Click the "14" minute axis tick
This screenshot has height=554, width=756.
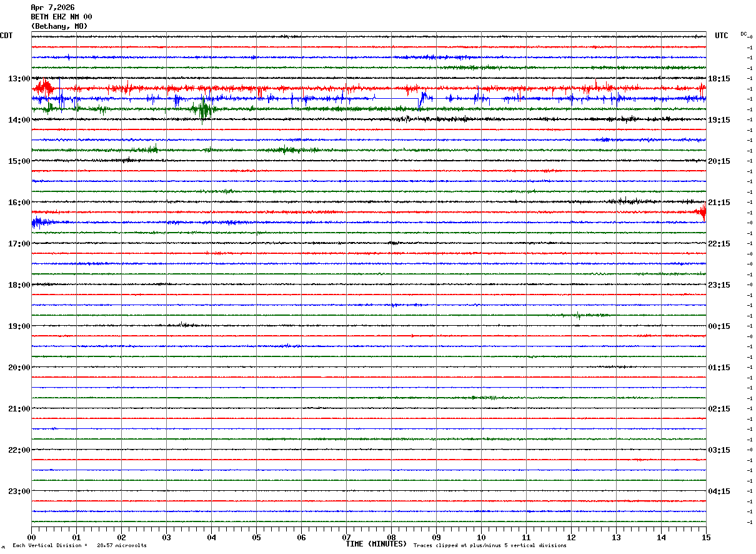pyautogui.click(x=661, y=537)
